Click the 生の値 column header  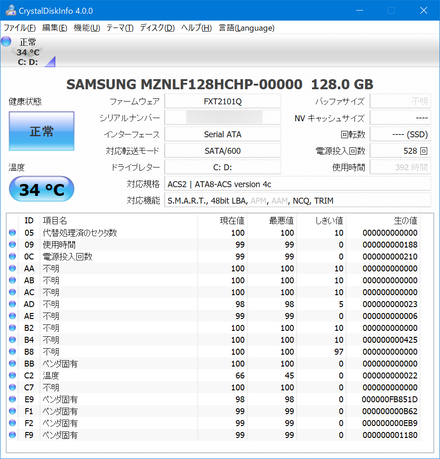point(405,221)
